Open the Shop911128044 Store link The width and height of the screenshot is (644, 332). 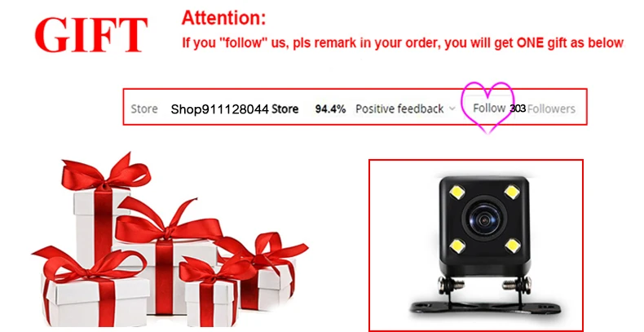click(x=235, y=108)
